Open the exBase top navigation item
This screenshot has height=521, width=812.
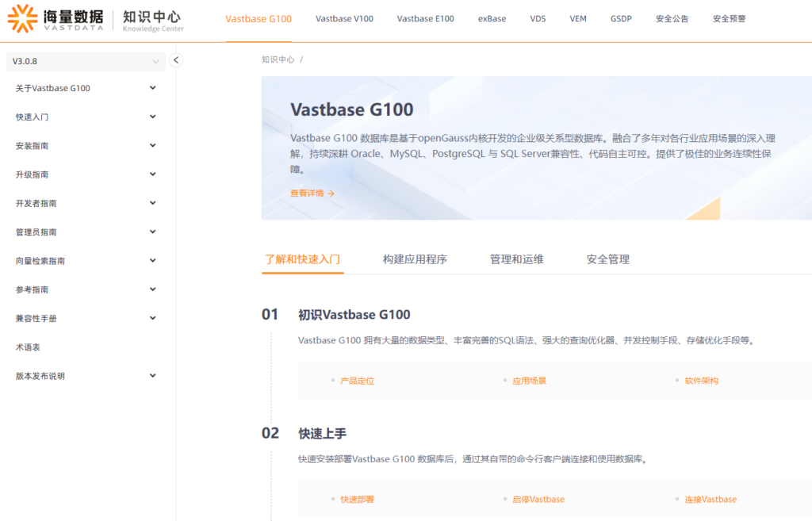coord(492,19)
